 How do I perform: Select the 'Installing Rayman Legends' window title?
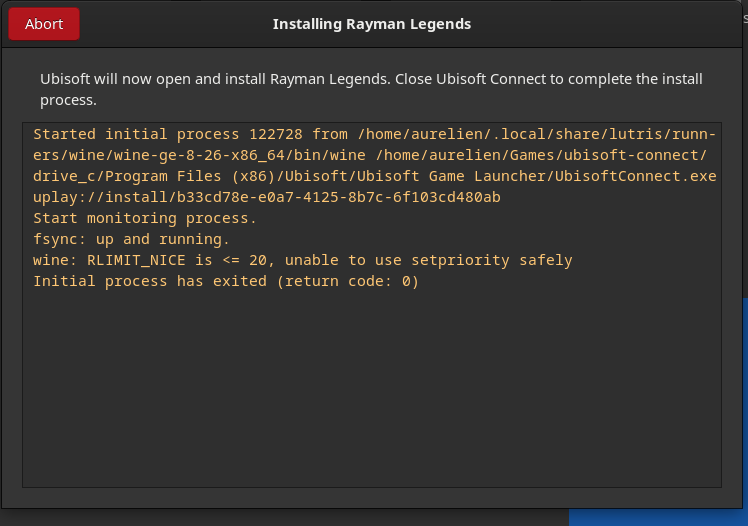pos(372,24)
